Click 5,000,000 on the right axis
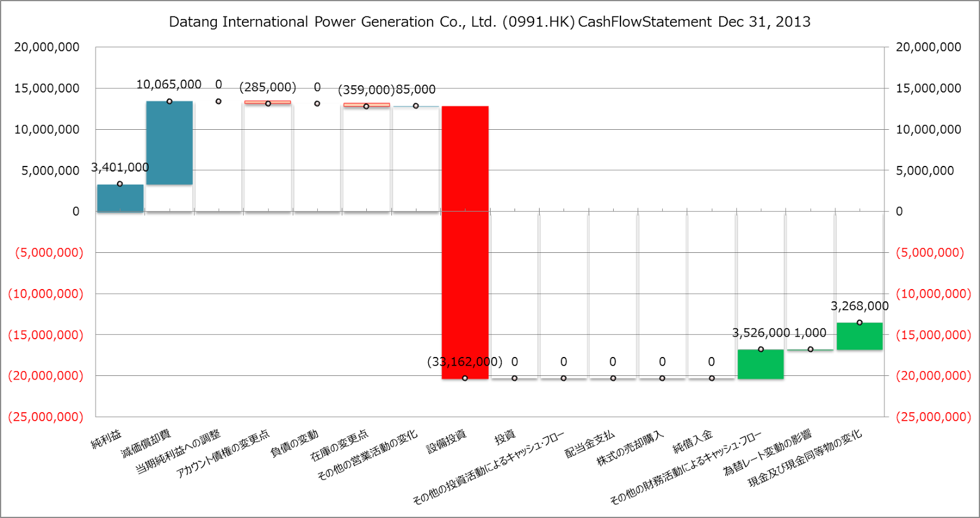Image resolution: width=980 pixels, height=518 pixels. 925,170
